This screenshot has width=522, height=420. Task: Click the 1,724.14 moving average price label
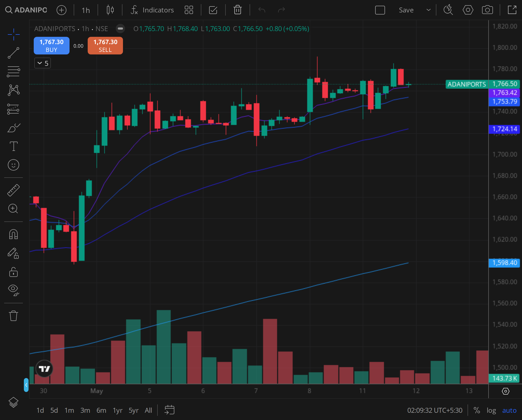coord(504,129)
